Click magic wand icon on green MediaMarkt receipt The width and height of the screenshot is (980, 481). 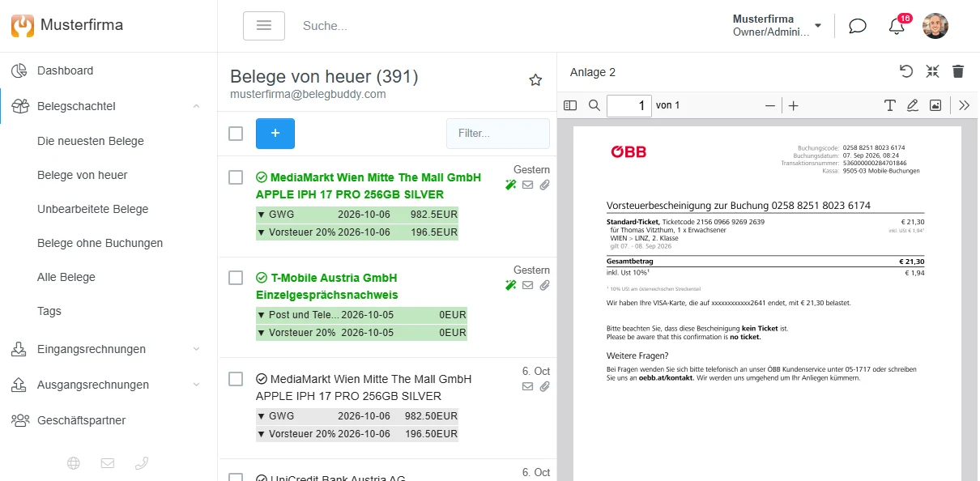pyautogui.click(x=510, y=185)
